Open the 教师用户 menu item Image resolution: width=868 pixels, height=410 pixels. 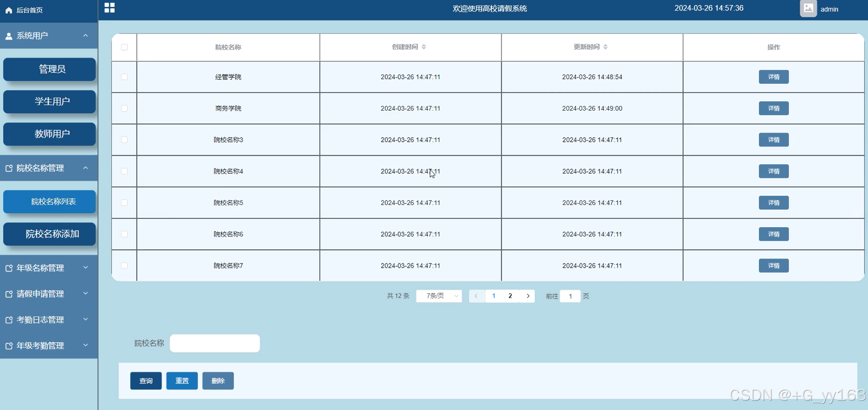[50, 134]
